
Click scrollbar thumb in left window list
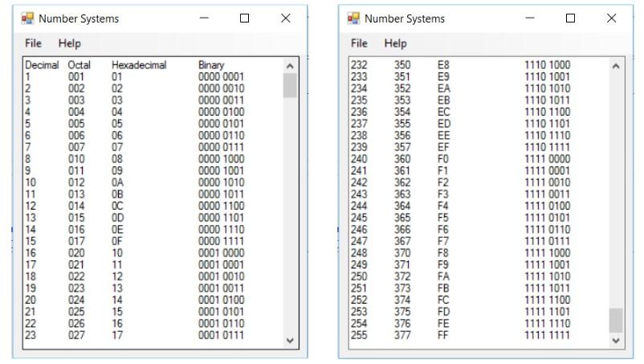(290, 85)
